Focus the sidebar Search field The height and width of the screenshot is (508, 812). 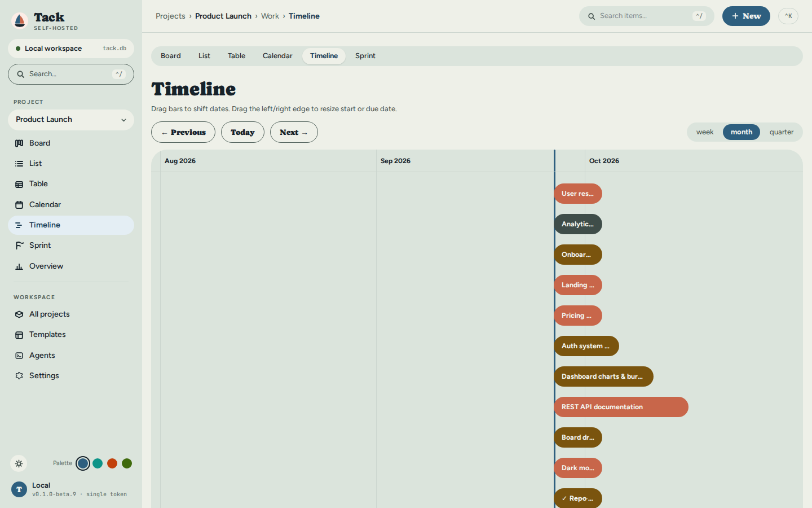(71, 74)
